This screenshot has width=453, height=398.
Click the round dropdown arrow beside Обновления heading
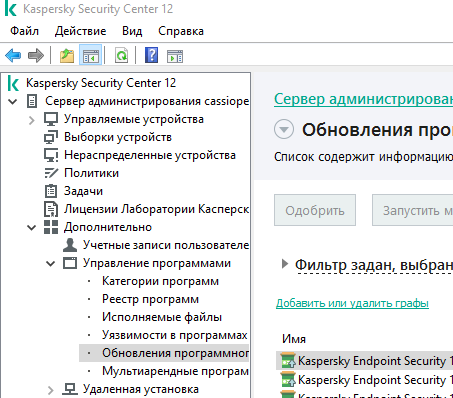tap(284, 129)
